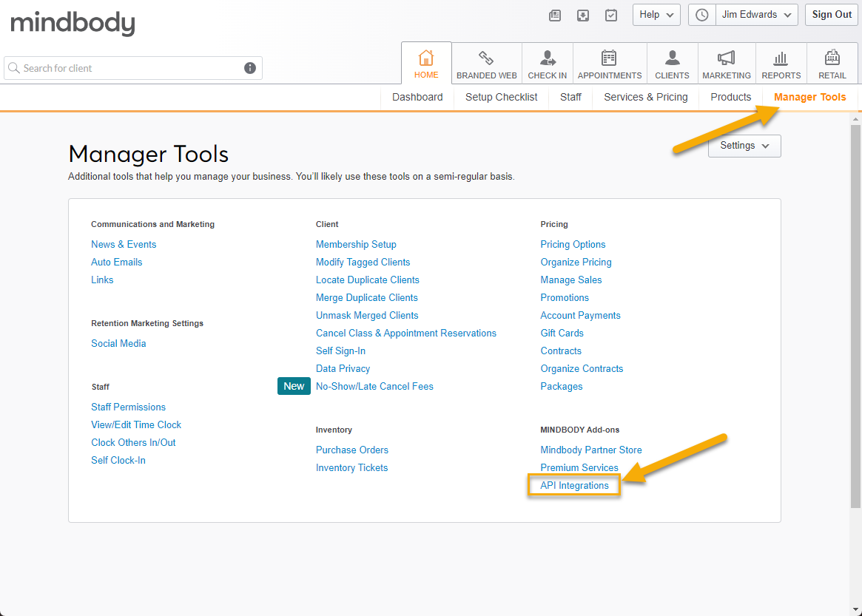Select the Manager Tools submenu item
Viewport: 862px width, 616px height.
pyautogui.click(x=809, y=98)
